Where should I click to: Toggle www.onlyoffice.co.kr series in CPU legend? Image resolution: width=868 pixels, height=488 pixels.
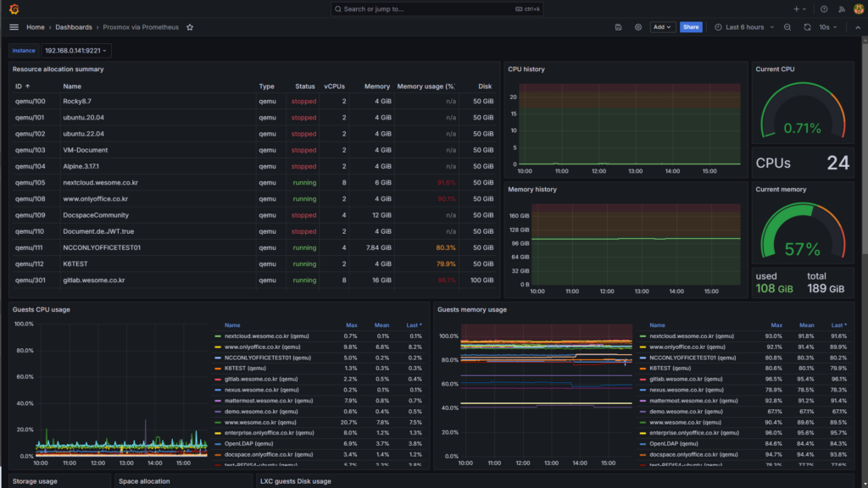(263, 347)
